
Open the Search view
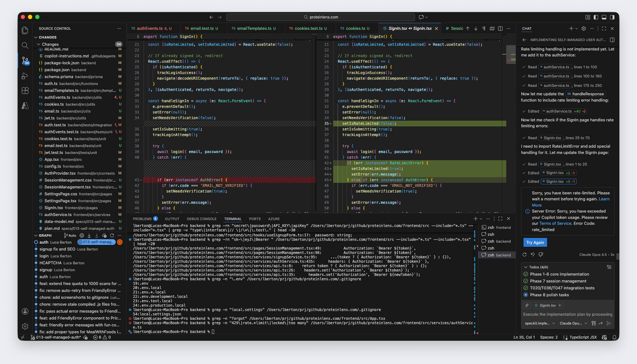coord(25,45)
